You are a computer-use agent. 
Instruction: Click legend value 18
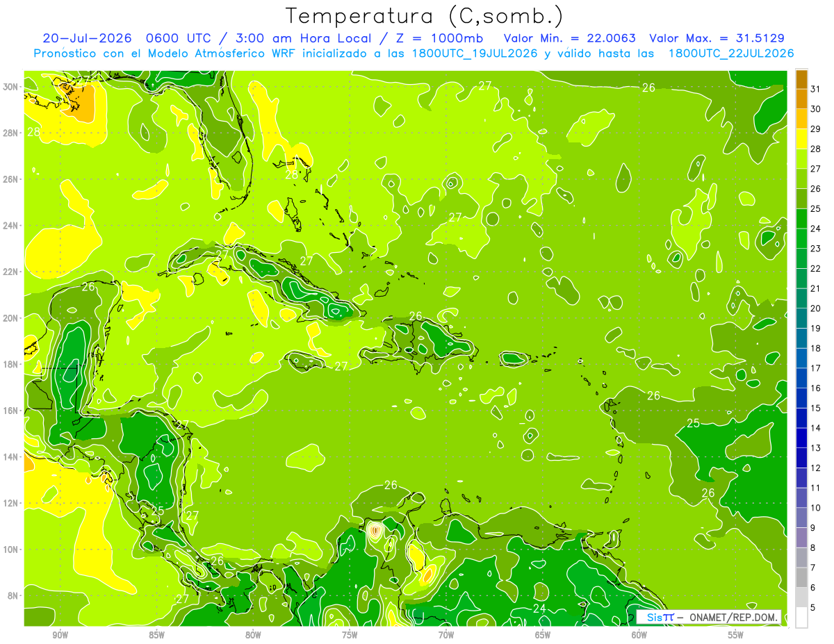[x=816, y=348]
